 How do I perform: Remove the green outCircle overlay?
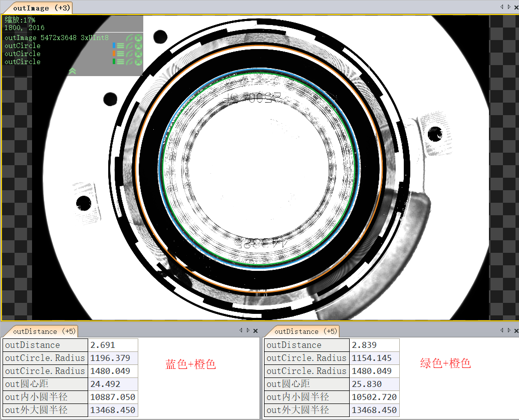pyautogui.click(x=138, y=62)
